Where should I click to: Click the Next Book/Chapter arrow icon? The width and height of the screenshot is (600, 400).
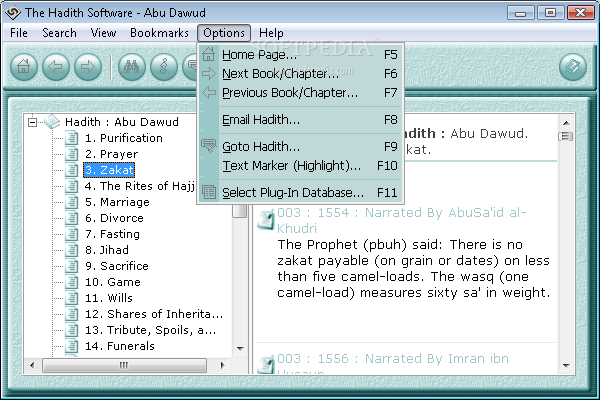click(209, 73)
